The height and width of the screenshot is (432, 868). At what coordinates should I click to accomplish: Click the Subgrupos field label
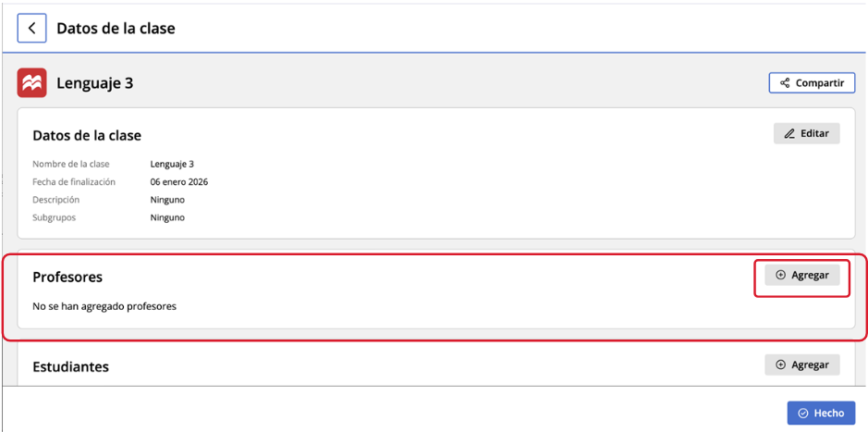(x=54, y=217)
